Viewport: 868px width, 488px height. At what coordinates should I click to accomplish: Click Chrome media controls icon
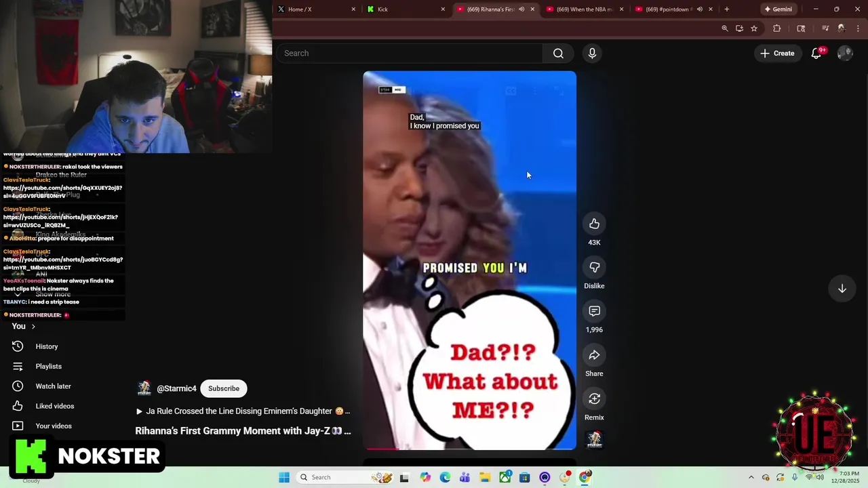tap(825, 28)
